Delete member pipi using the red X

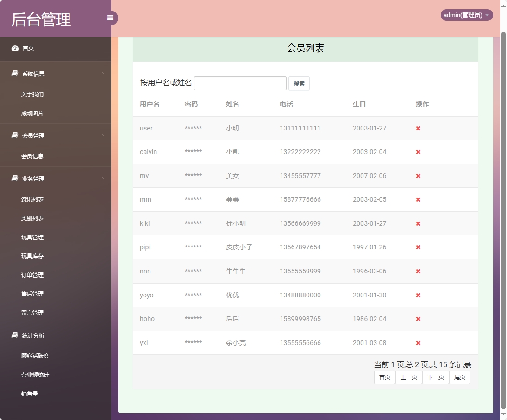point(418,247)
